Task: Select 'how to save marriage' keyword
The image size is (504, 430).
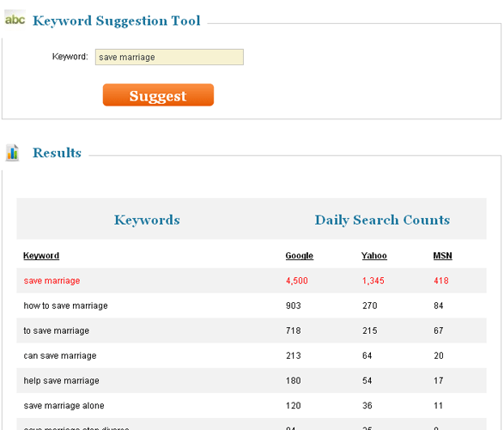Action: [x=65, y=306]
